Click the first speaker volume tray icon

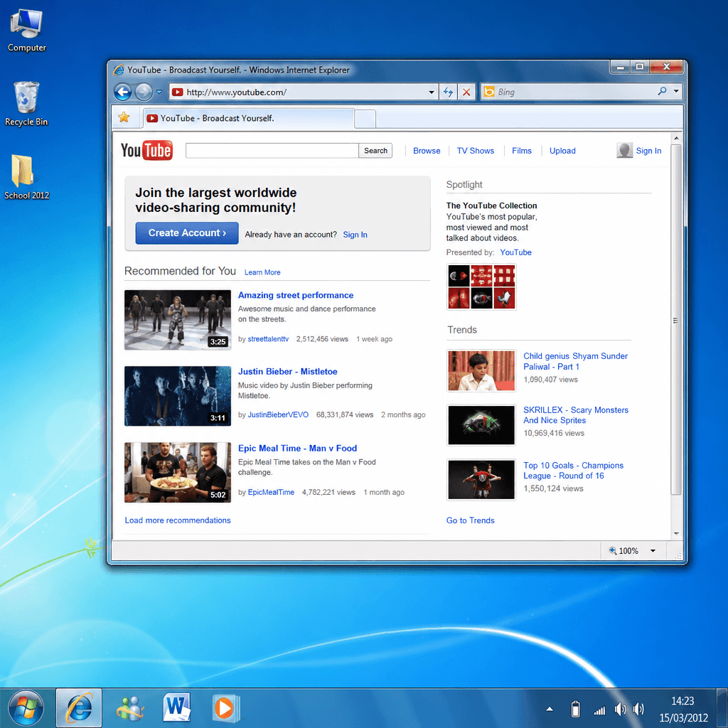coord(620,709)
